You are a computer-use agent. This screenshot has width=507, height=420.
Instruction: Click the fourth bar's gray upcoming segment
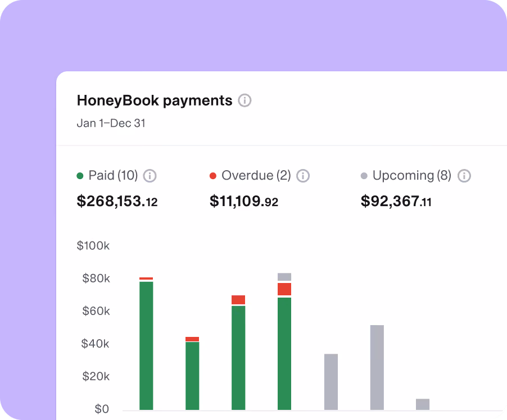[x=284, y=277]
